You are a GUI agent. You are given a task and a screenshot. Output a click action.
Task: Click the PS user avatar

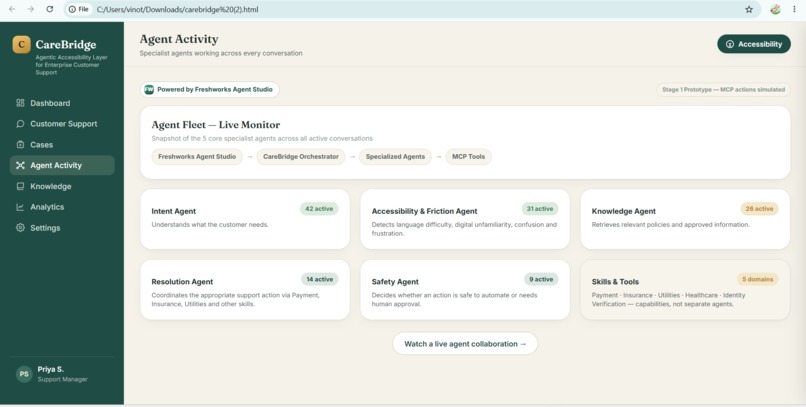24,374
